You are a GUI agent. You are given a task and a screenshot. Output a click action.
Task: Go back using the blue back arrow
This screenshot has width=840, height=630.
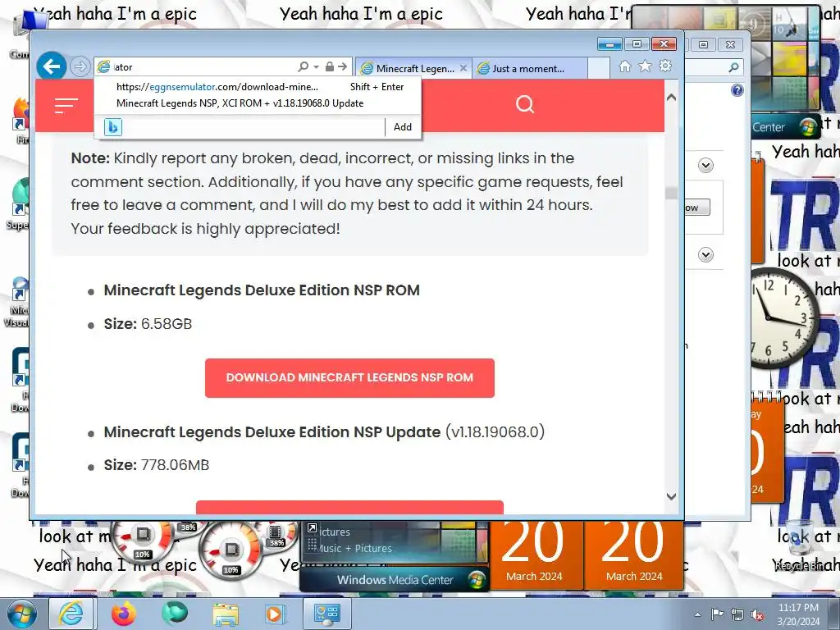click(52, 66)
